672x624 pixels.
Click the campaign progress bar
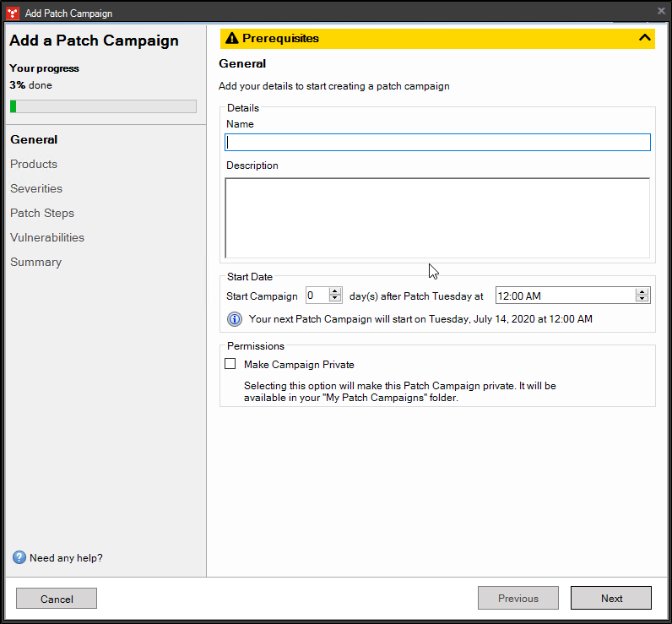103,106
